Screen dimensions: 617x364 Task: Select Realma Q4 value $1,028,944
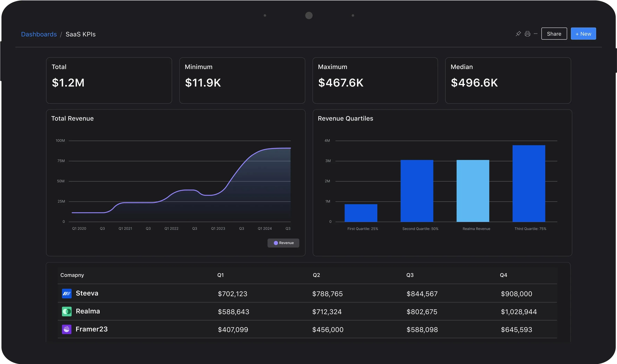pos(519,312)
